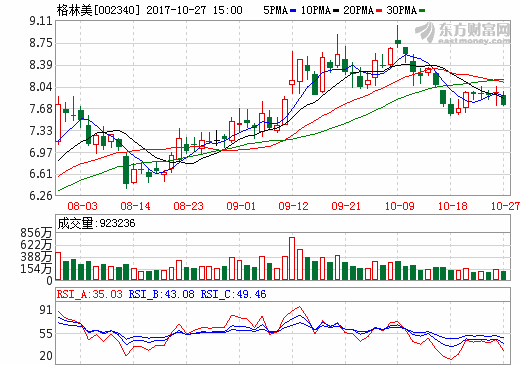The width and height of the screenshot is (520, 365).
Task: Click the 8.39 price axis label
Action: pyautogui.click(x=41, y=65)
